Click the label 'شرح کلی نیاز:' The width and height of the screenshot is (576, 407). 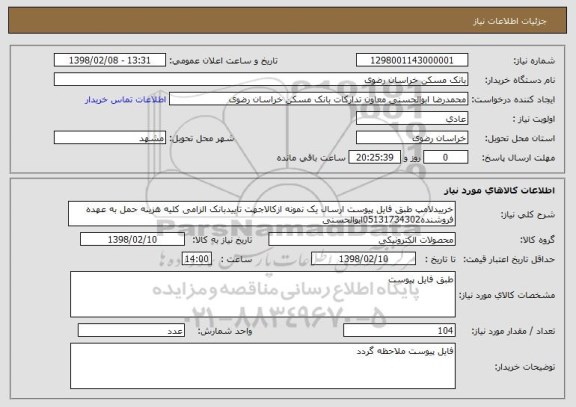point(528,214)
